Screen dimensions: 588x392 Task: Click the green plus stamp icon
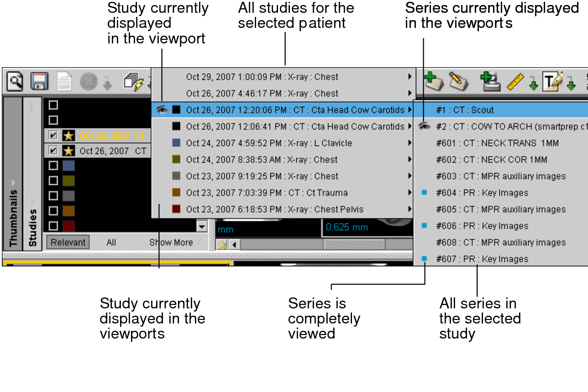pos(490,81)
